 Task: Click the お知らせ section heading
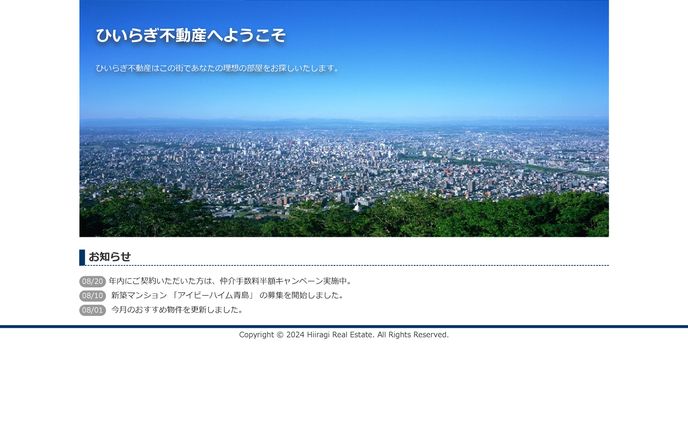pyautogui.click(x=110, y=257)
